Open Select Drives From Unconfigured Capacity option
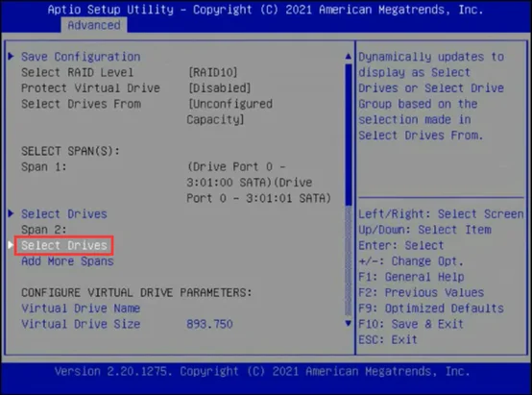 [230, 111]
